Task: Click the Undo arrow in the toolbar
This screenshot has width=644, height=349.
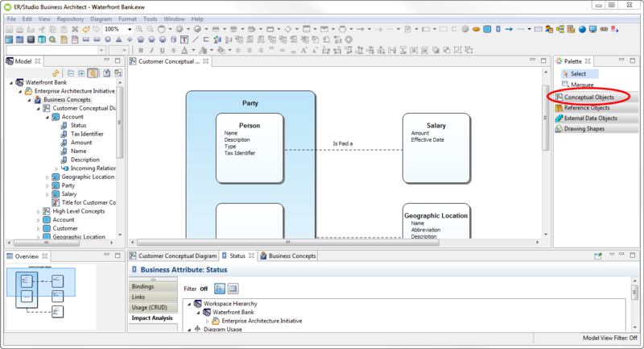Action: [86, 29]
